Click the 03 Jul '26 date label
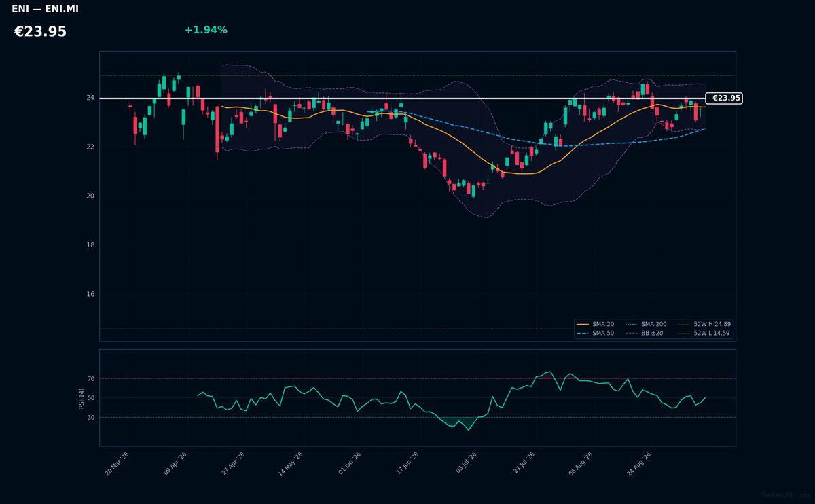815x504 pixels. [465, 463]
